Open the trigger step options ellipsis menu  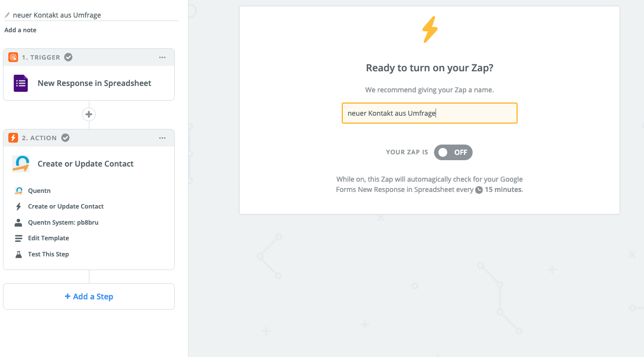point(162,57)
